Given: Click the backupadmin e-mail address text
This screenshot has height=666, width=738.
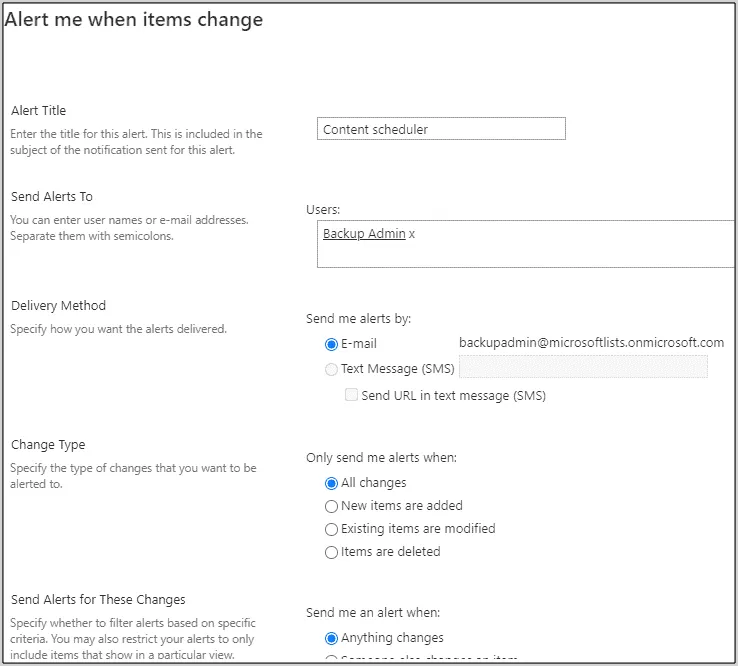Looking at the screenshot, I should pos(591,343).
